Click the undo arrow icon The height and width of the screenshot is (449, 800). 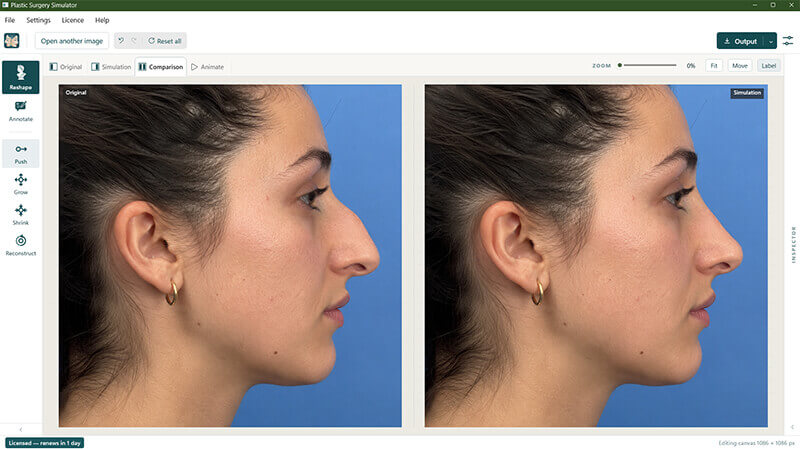click(x=121, y=40)
